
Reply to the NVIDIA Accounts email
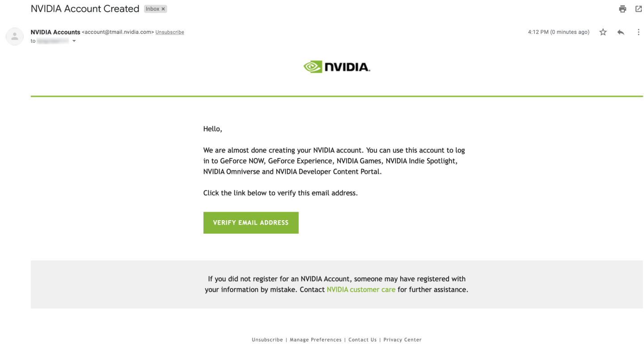click(620, 32)
